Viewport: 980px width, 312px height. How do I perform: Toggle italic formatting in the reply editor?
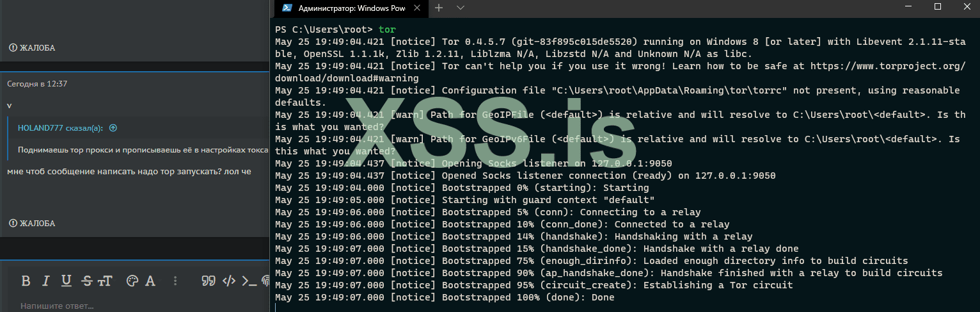[x=45, y=281]
